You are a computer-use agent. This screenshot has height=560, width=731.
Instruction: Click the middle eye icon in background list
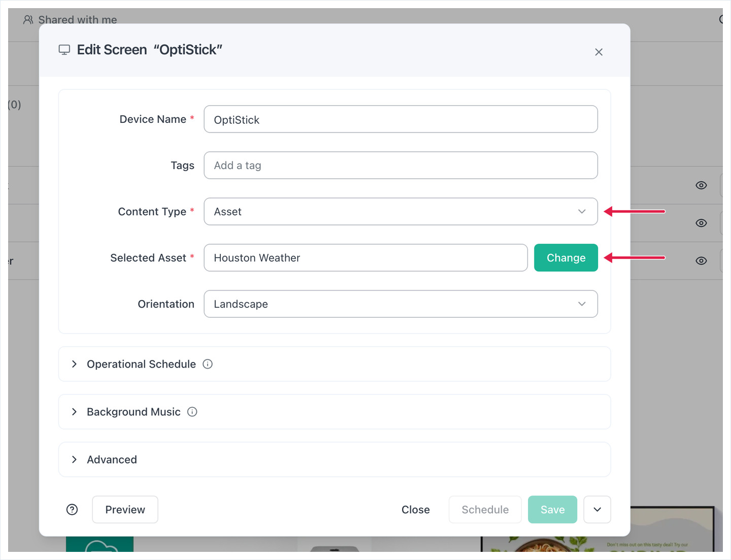701,223
